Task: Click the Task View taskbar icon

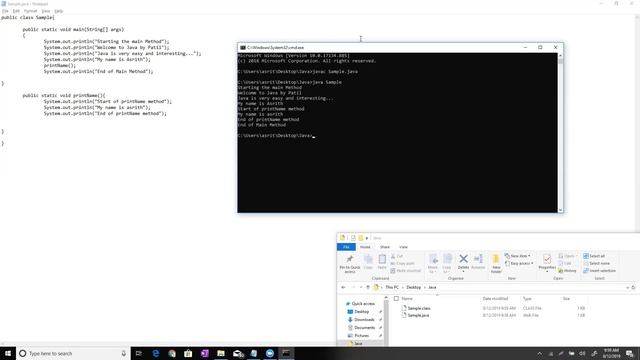Action: tap(139, 353)
